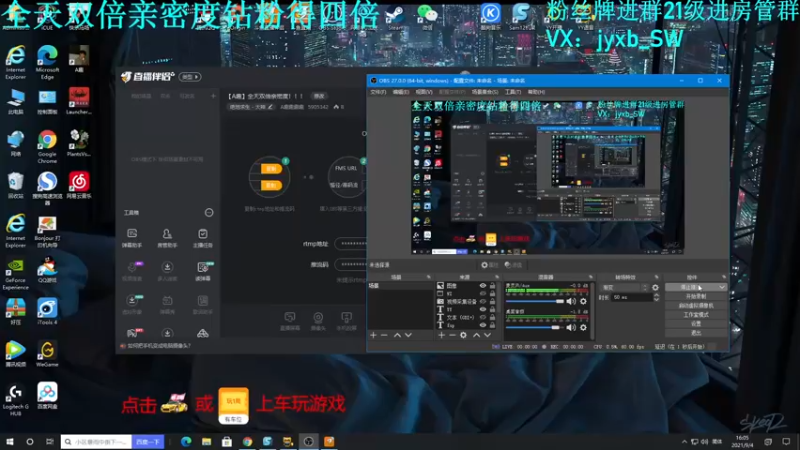Mute the mic/Aux audio channel
Viewport: 800px width, 450px height.
571,302
